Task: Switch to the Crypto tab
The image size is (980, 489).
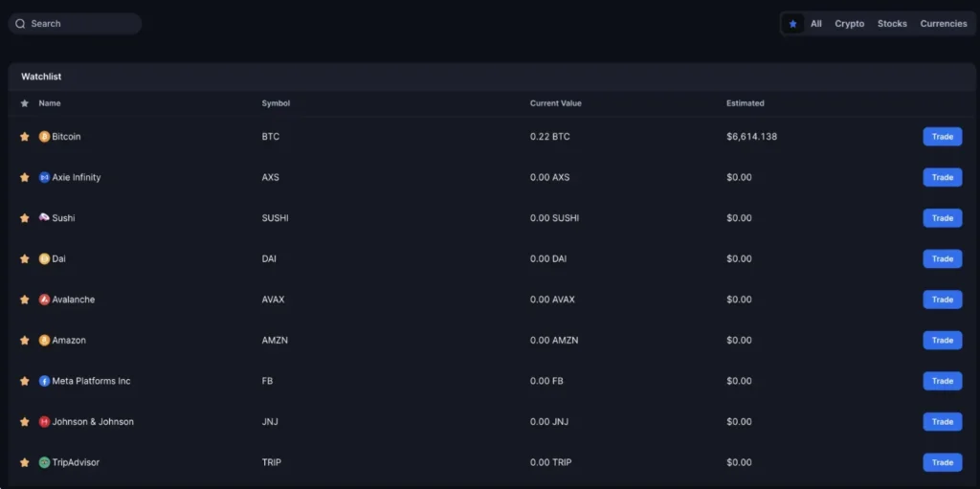Action: pyautogui.click(x=849, y=24)
